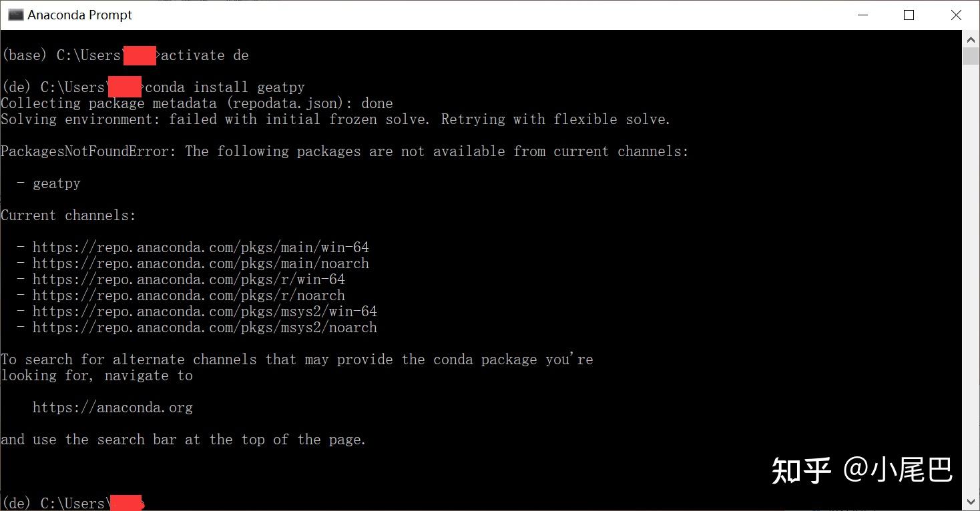The height and width of the screenshot is (511, 980).
Task: Click the PackagesNotFoundError message line
Action: coord(344,151)
